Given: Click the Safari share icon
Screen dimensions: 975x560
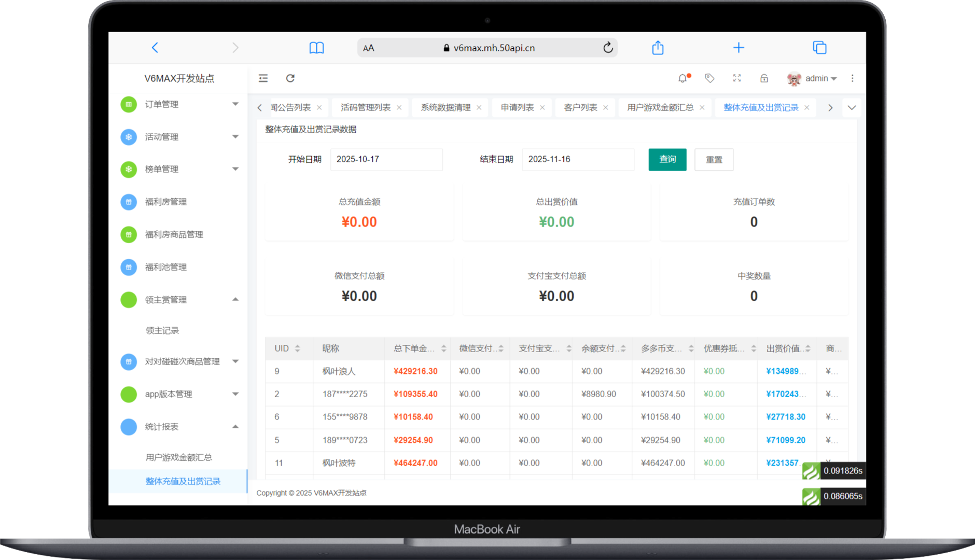Looking at the screenshot, I should 657,47.
